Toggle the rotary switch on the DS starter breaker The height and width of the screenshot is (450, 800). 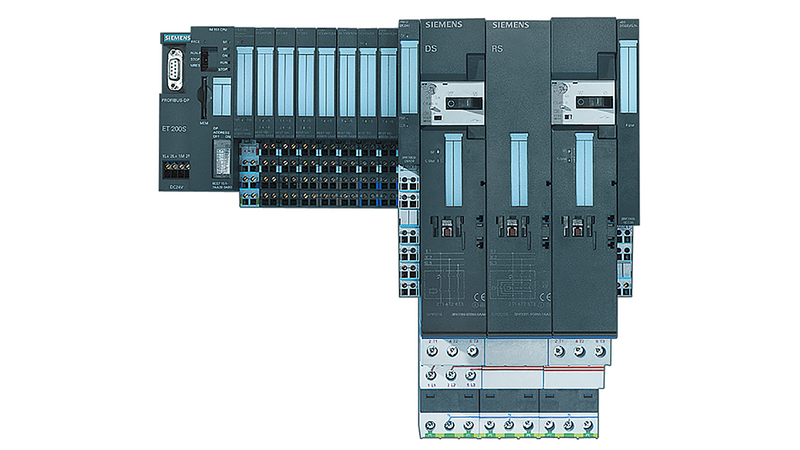click(x=463, y=103)
